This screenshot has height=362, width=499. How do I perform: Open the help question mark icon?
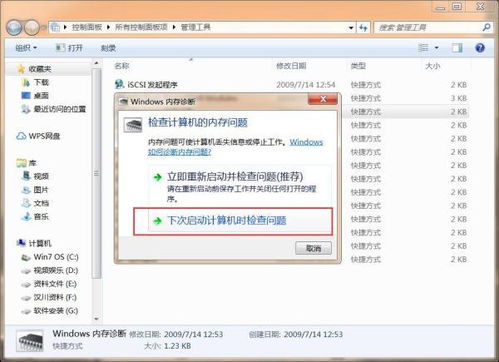tap(480, 48)
